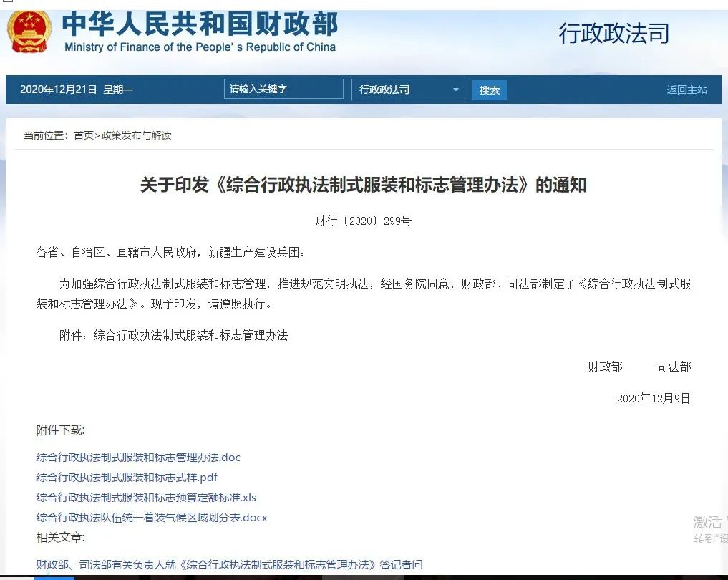Click the document number 财行〔2020〕299号
Image resolution: width=728 pixels, height=580 pixels.
click(x=363, y=221)
